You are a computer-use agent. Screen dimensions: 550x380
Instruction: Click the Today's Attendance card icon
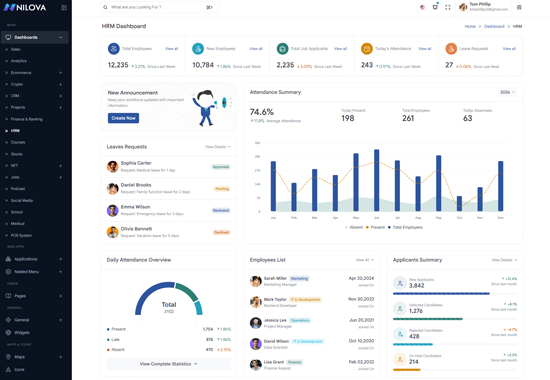[367, 49]
